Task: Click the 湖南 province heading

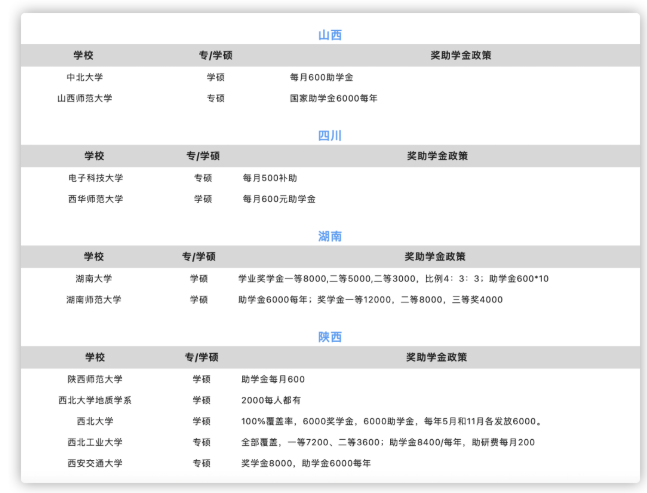Action: coord(330,236)
